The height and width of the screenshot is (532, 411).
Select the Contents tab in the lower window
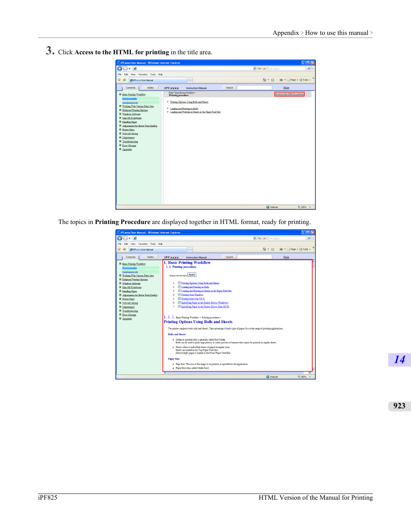(x=131, y=257)
